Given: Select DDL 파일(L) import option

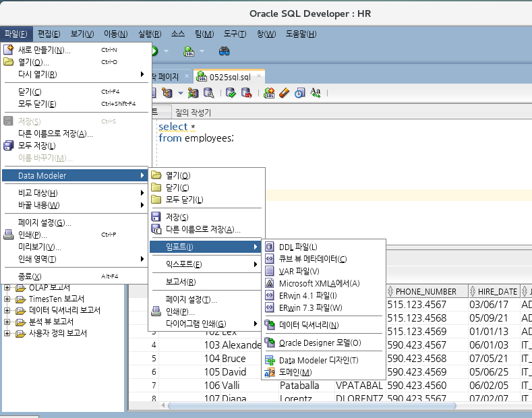Looking at the screenshot, I should click(324, 247).
